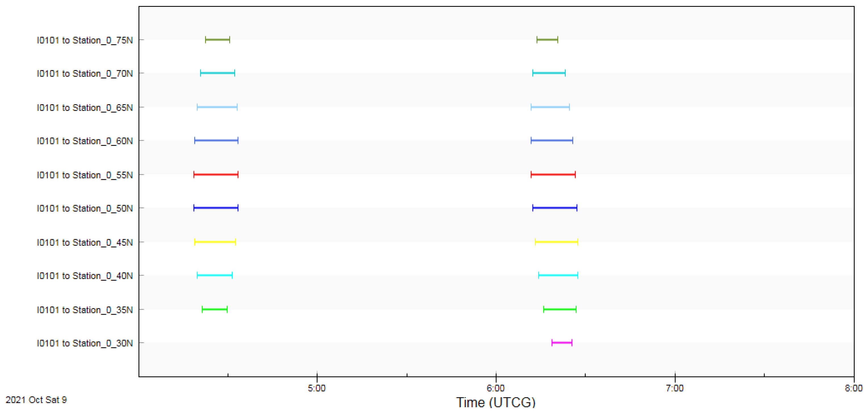Click the 2021 Oct Sat 9 date label
This screenshot has height=416, width=868.
(x=36, y=400)
